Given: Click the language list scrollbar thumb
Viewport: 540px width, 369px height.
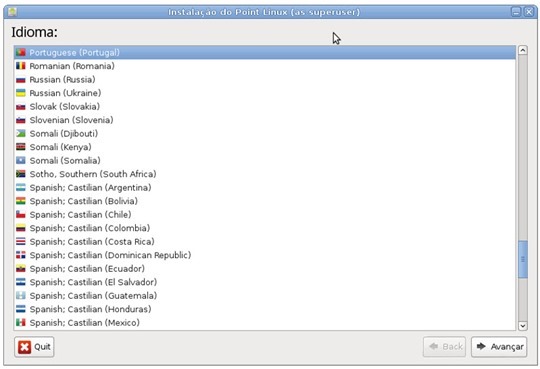Looking at the screenshot, I should [x=522, y=259].
